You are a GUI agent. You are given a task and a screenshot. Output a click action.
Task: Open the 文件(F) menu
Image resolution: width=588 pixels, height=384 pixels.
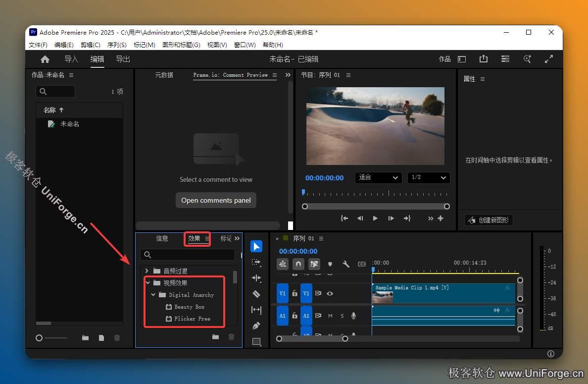tap(38, 45)
